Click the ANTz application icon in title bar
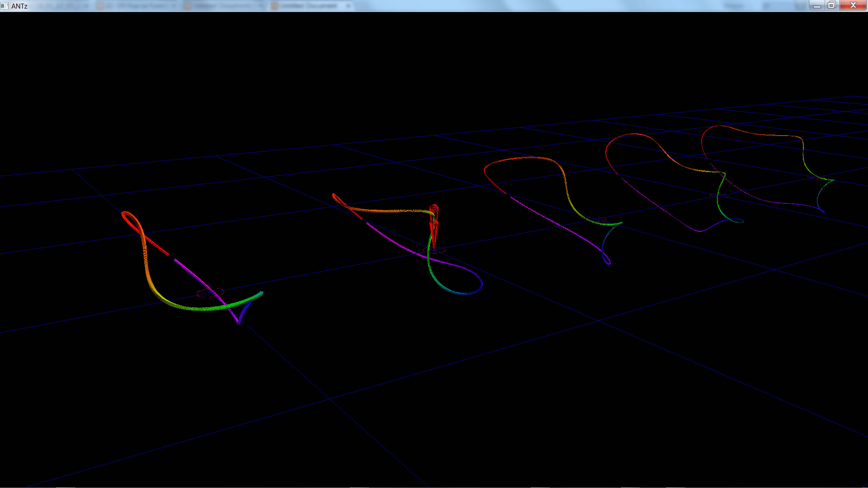Image resolution: width=868 pixels, height=488 pixels. click(x=5, y=6)
